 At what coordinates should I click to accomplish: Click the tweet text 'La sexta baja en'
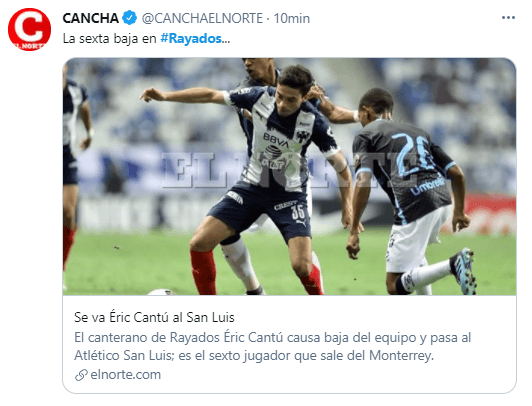pos(109,38)
